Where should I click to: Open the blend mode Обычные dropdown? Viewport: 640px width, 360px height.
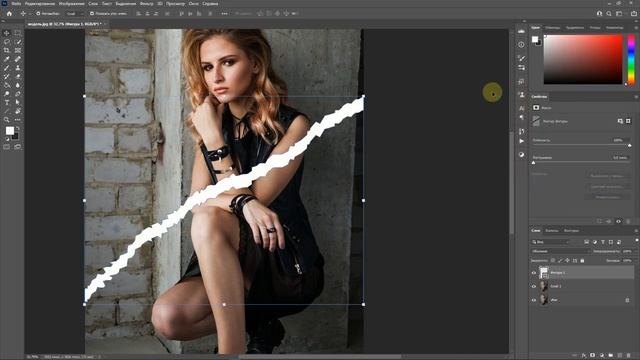coord(560,251)
